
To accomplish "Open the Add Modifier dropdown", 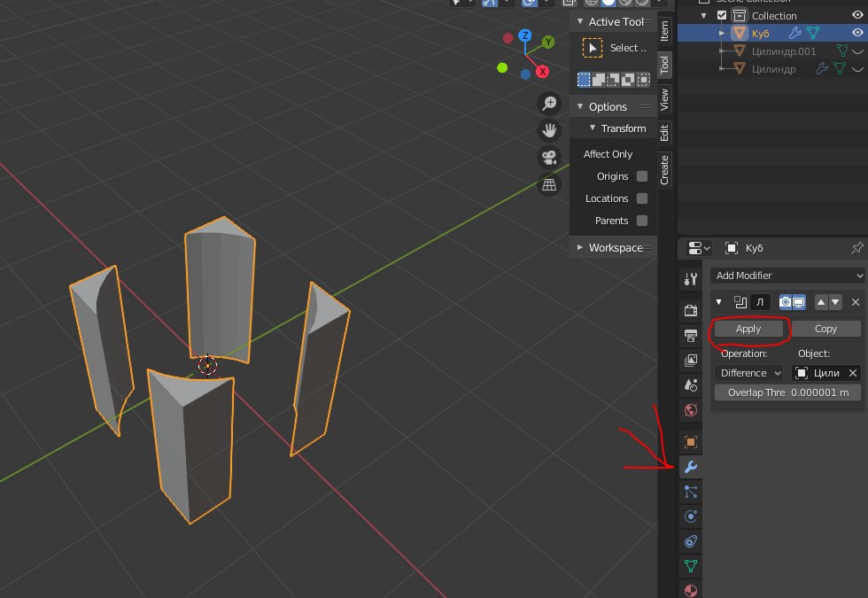I will pos(787,276).
